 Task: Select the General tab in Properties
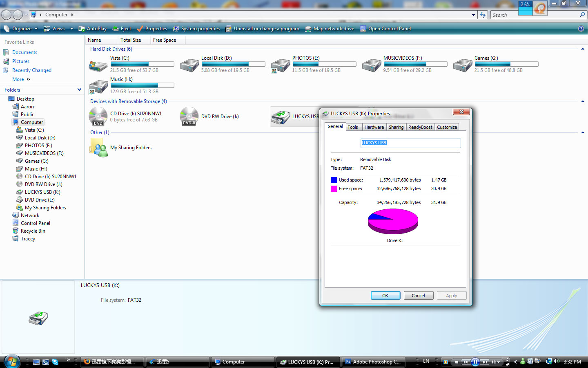335,126
